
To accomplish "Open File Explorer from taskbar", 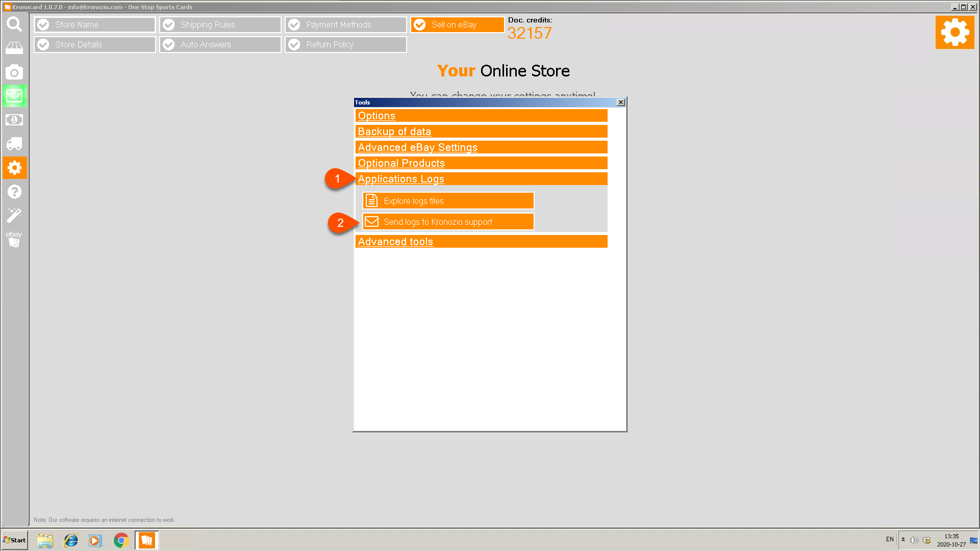I will 45,540.
